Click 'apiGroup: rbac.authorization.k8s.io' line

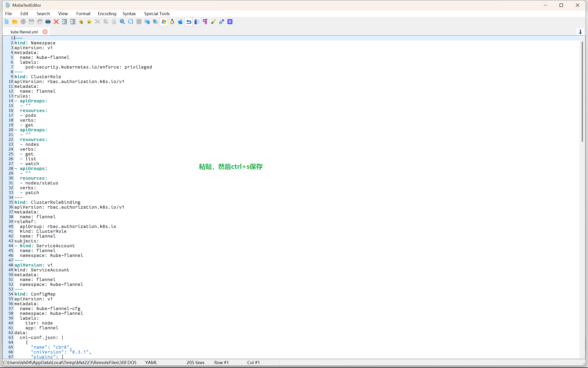[x=68, y=227]
